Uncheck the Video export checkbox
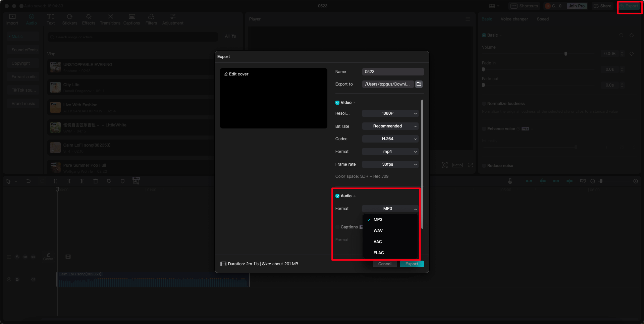 click(337, 103)
